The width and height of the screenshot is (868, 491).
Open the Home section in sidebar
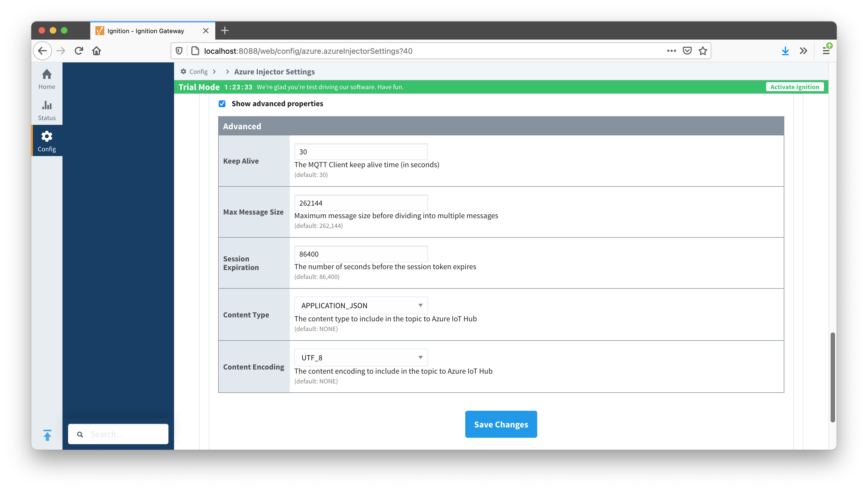pyautogui.click(x=47, y=79)
